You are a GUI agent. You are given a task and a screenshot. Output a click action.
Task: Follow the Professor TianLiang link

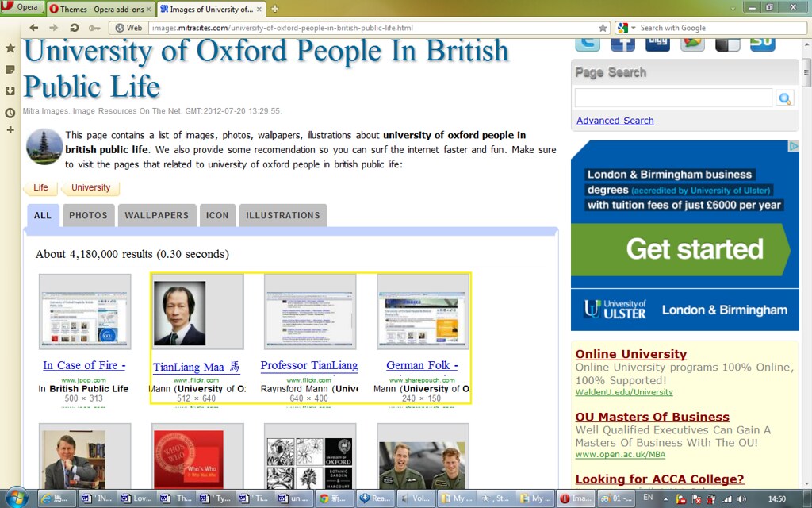pos(309,365)
